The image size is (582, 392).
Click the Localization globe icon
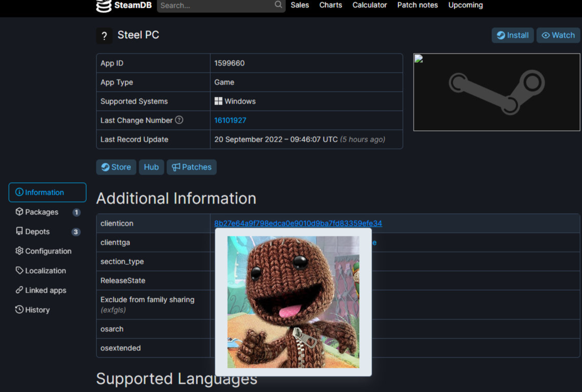[19, 270]
